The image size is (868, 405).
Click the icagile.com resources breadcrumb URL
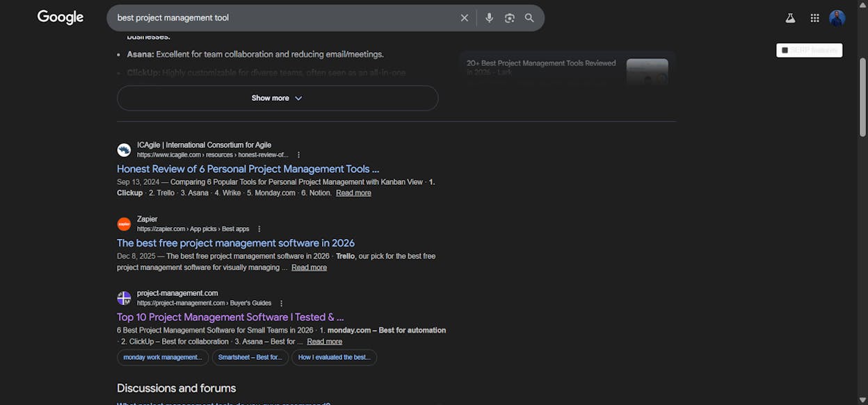pyautogui.click(x=212, y=155)
